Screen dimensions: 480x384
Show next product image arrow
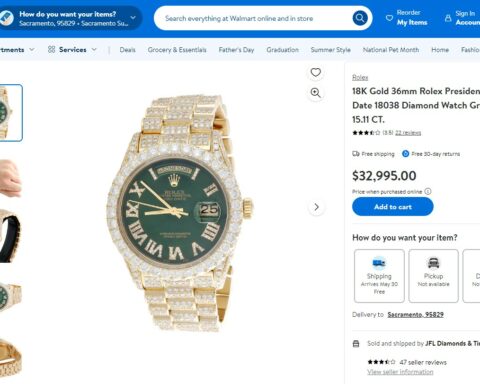click(x=316, y=207)
